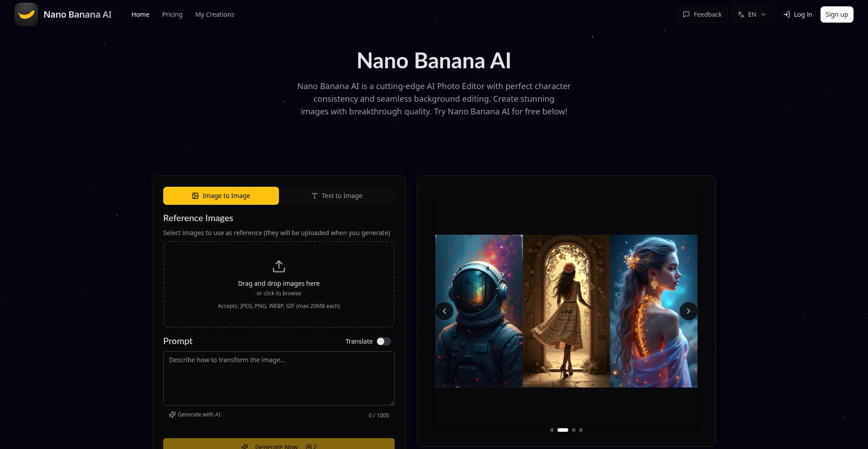Click 'or click to browse' text

click(279, 293)
